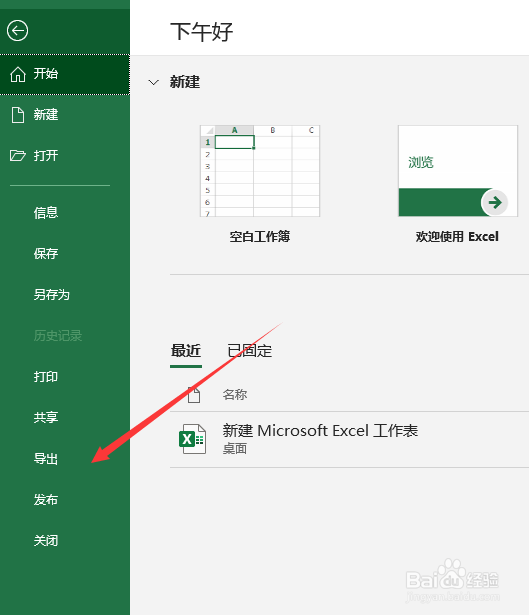Click the back arrow circle icon
This screenshot has width=529, height=615.
point(17,31)
